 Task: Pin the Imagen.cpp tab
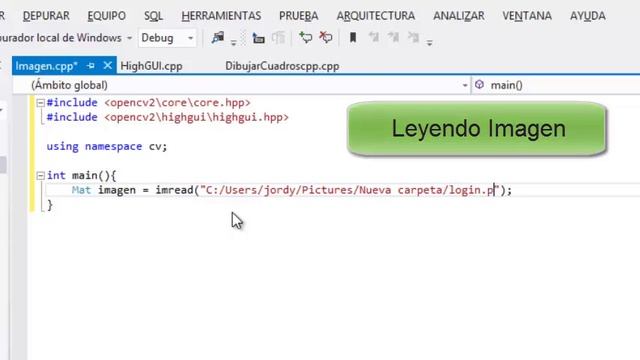tap(91, 66)
